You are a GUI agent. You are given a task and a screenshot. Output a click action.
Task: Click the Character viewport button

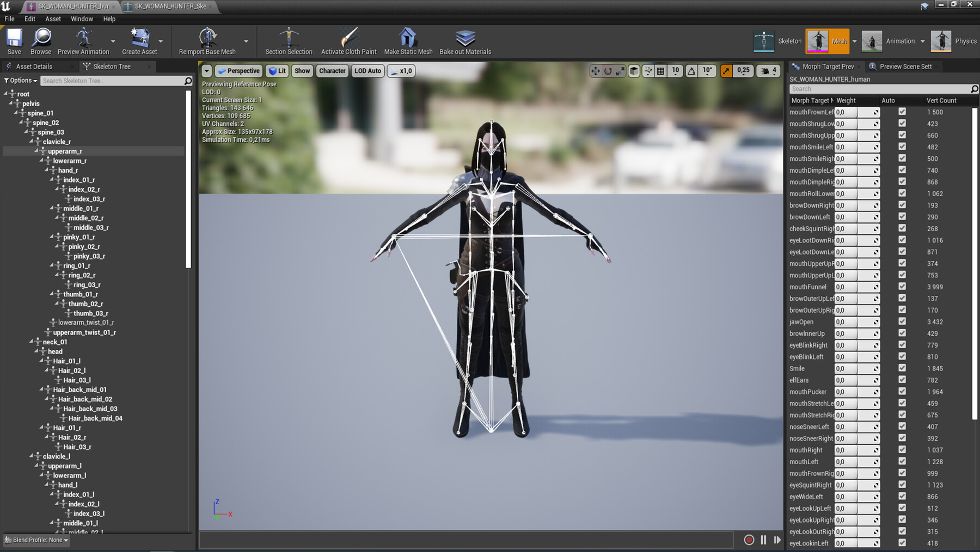332,70
